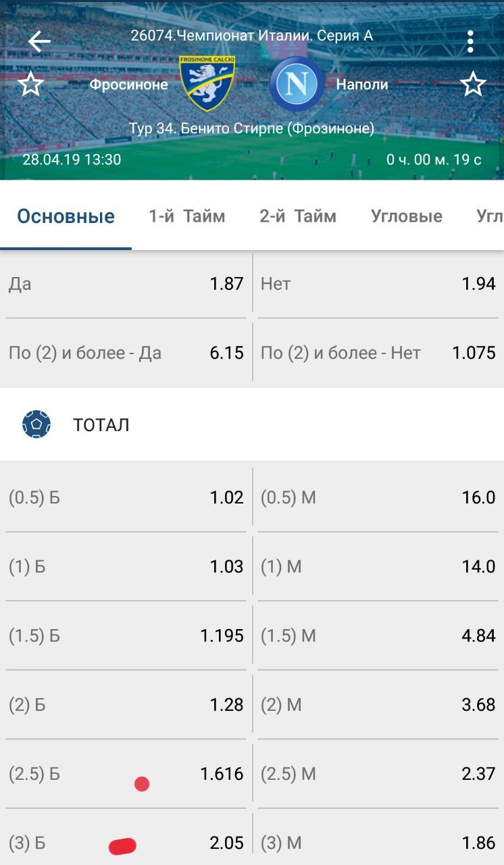Tap the soccer ball ТОТАЛ icon
This screenshot has width=504, height=865.
click(36, 425)
